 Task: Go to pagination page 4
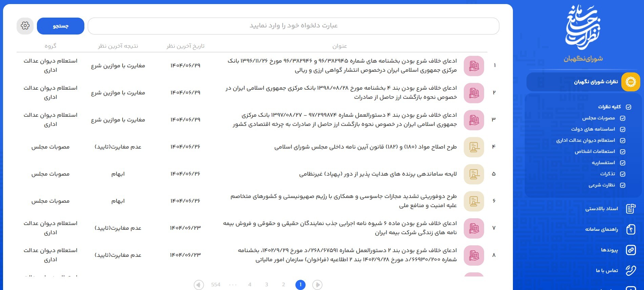coord(250,285)
